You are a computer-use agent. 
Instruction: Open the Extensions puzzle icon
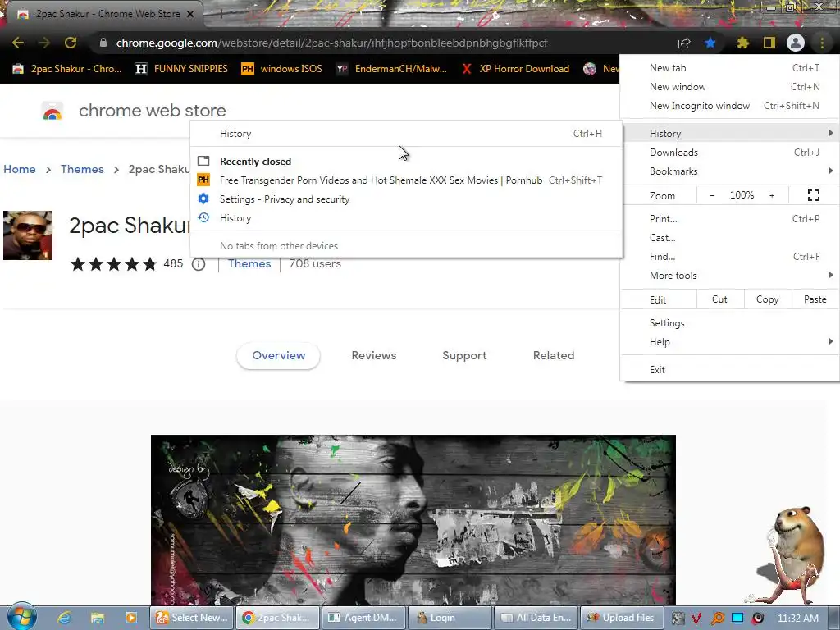[x=742, y=43]
